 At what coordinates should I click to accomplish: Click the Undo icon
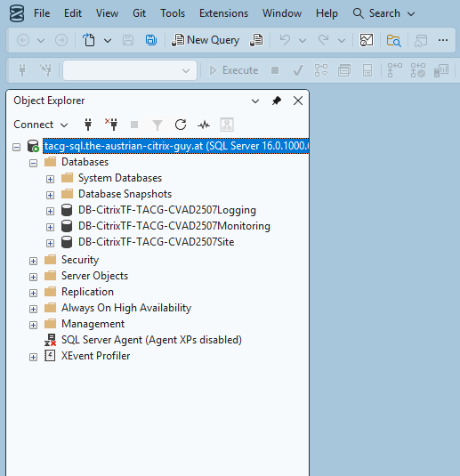(285, 40)
